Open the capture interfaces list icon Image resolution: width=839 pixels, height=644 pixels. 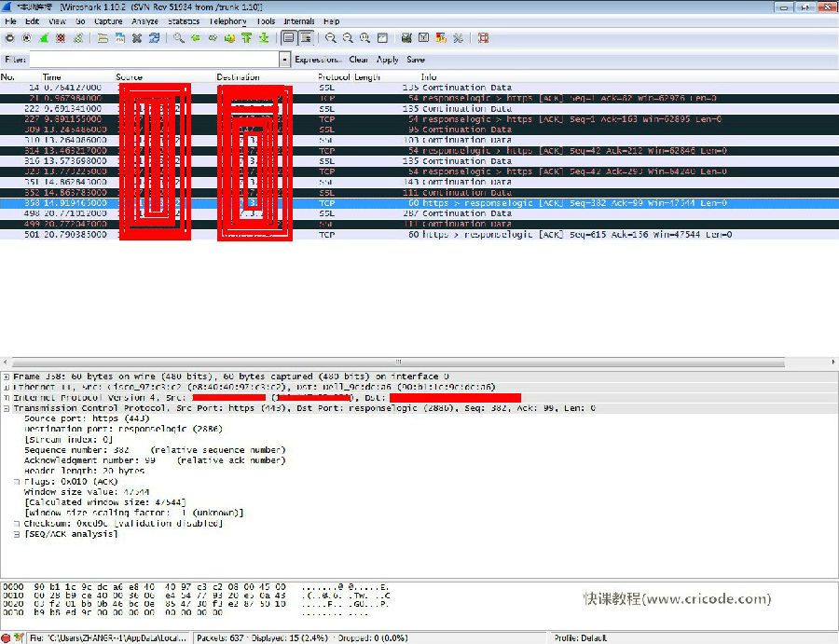click(x=9, y=38)
